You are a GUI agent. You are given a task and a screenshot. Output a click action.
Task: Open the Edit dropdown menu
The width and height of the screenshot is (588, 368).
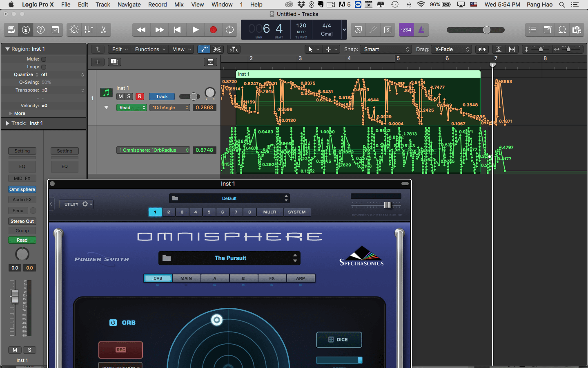click(120, 49)
